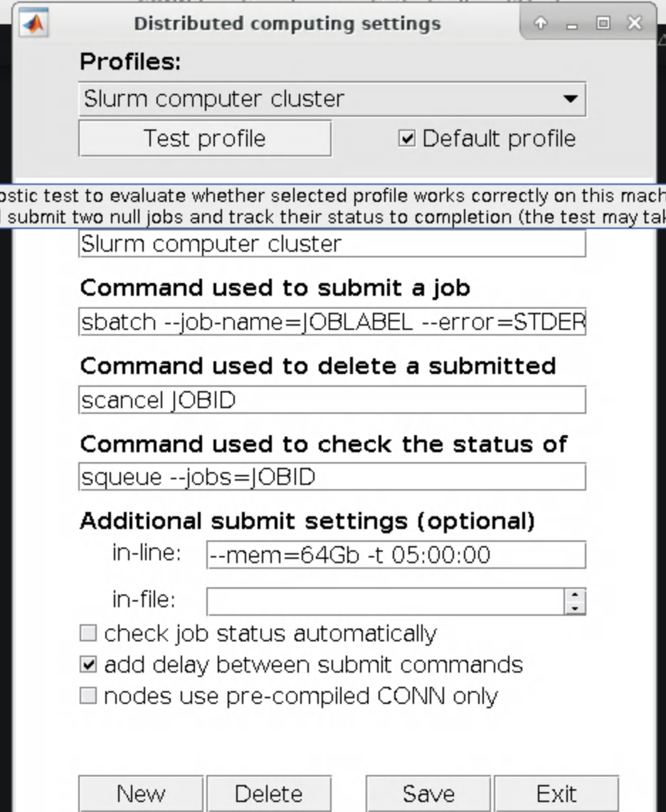Click the New profile button
The height and width of the screenshot is (812, 666).
point(141,794)
